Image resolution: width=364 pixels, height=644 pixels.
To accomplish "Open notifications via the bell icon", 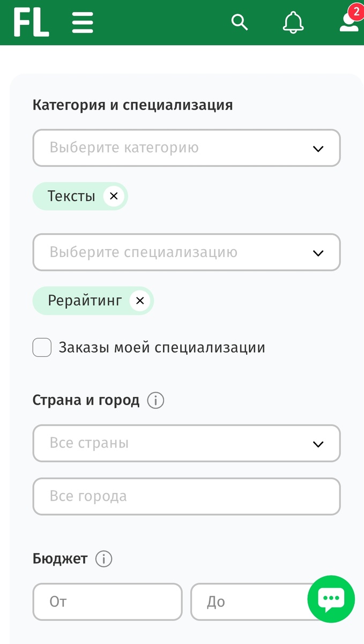I will click(293, 23).
